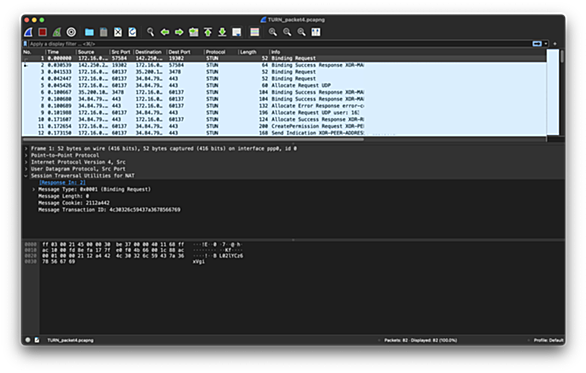
Task: Stop capturing packets with the red square
Action: [43, 32]
